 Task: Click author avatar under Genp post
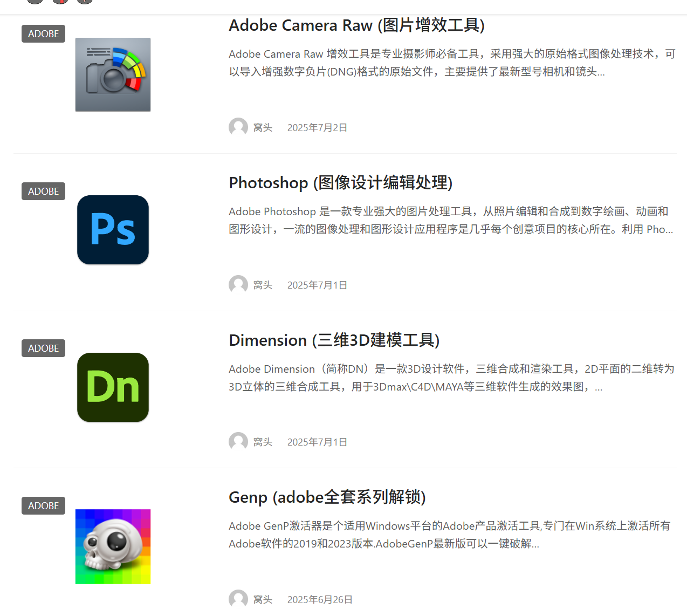pos(238,599)
